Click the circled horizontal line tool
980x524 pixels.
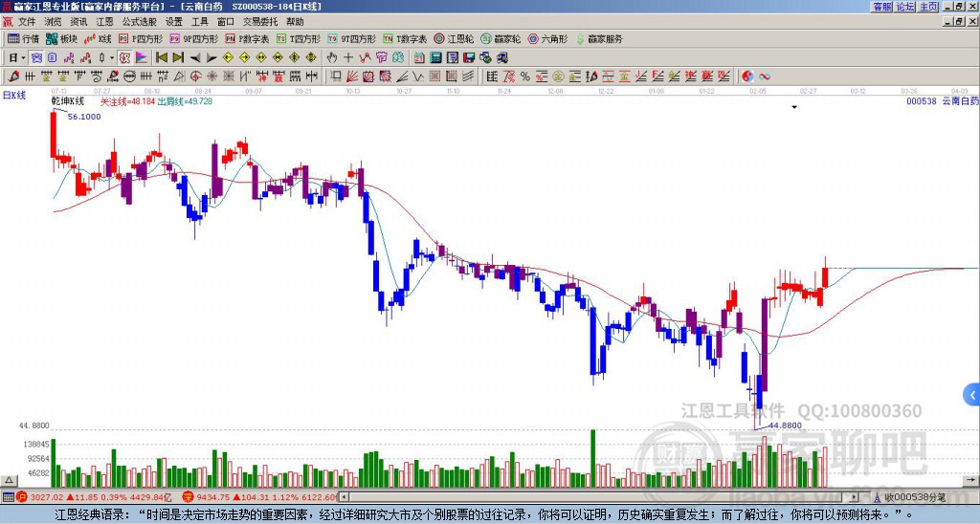pos(129,76)
